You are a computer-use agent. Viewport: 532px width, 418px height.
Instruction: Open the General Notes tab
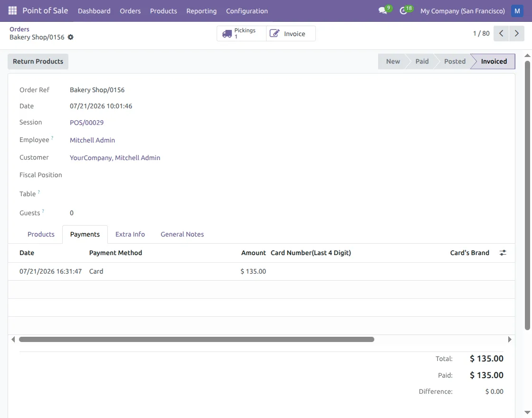tap(182, 234)
